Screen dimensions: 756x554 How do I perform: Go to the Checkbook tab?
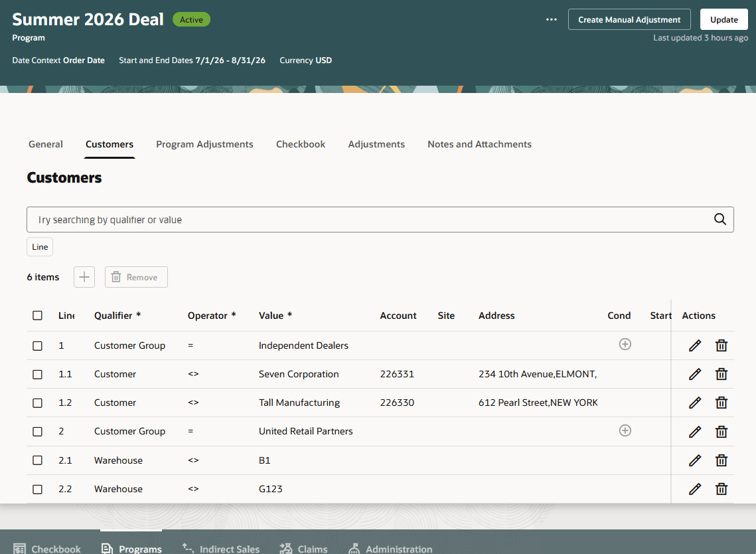pyautogui.click(x=301, y=144)
